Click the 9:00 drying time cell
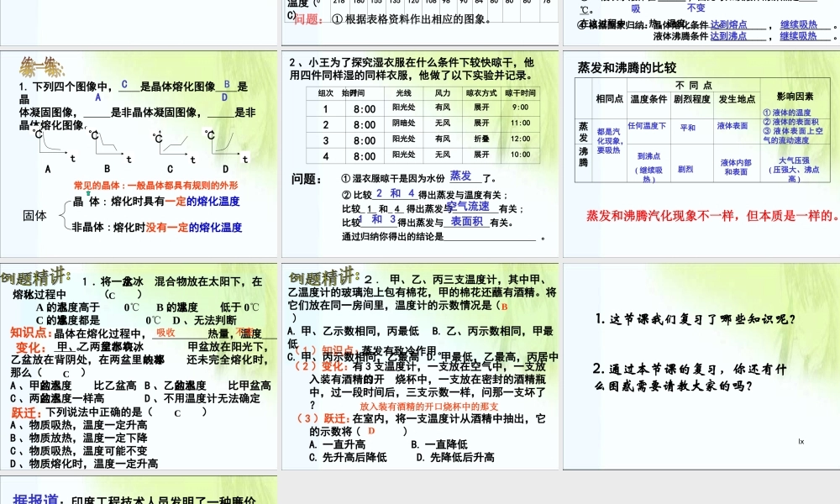This screenshot has height=504, width=840. pyautogui.click(x=520, y=108)
